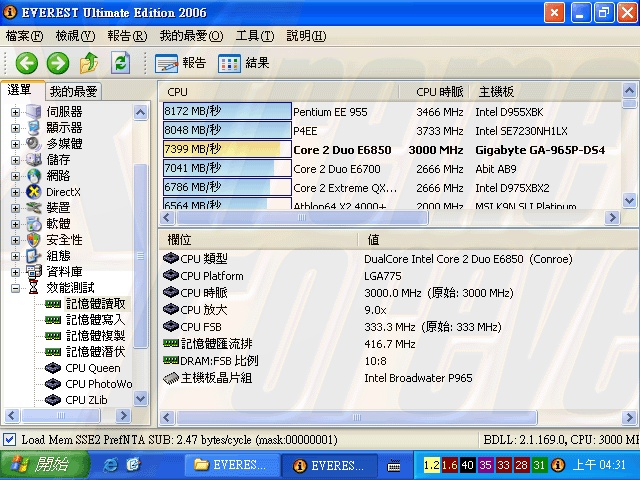Click the green Forward arrow toolbar icon
Image resolution: width=640 pixels, height=480 pixels.
click(58, 63)
